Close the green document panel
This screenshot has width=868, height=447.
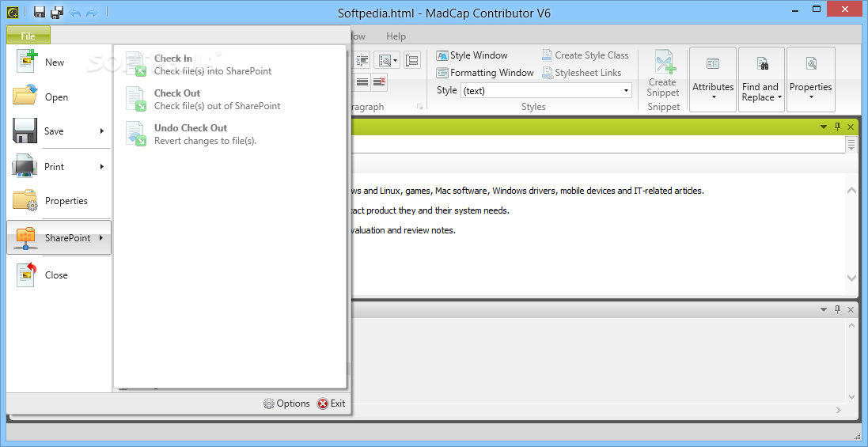pos(851,127)
